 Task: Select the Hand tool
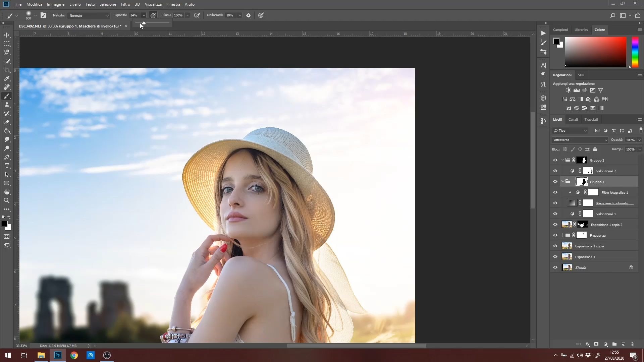point(7,192)
